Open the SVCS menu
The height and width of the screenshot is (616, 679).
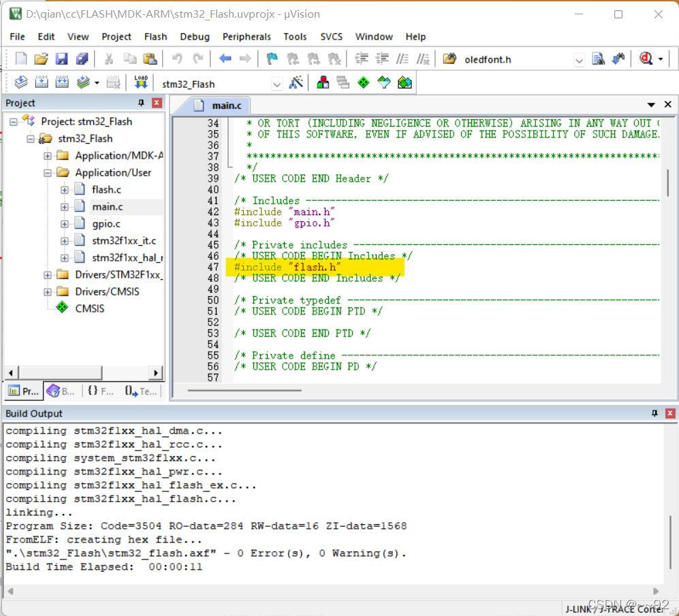click(x=331, y=37)
